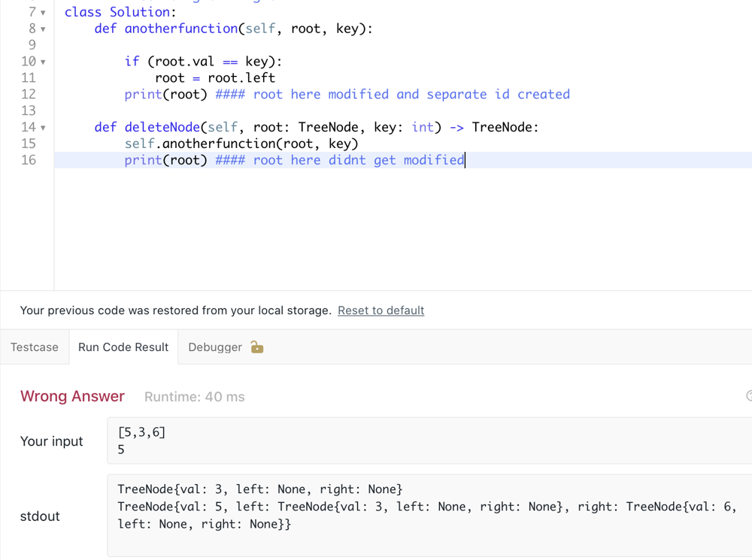Screen dimensions: 752x560
Task: Click the Runtime: 40 ms text
Action: pos(194,397)
